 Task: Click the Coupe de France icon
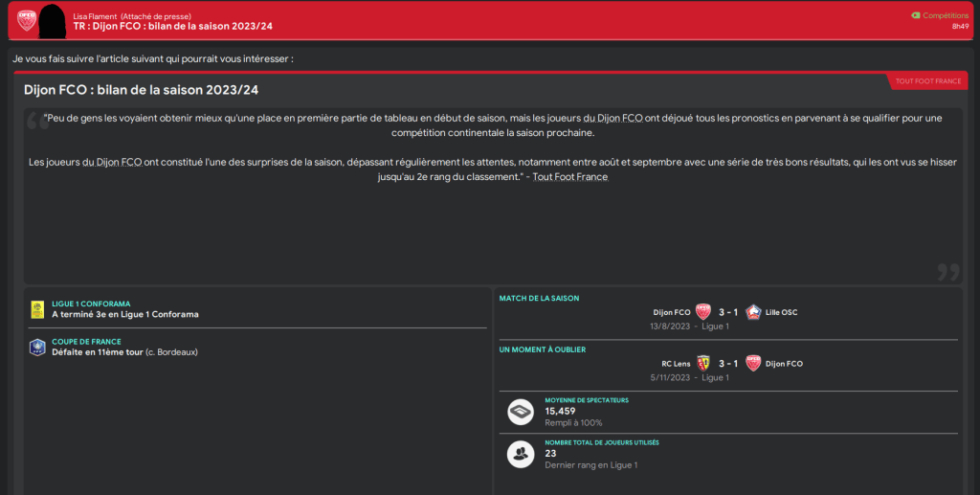coord(37,347)
